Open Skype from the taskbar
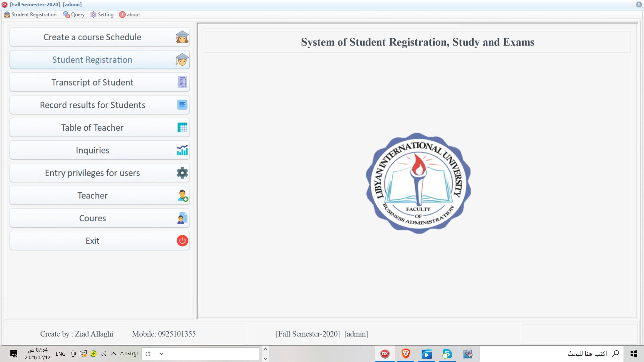The image size is (644, 362). pos(447,354)
